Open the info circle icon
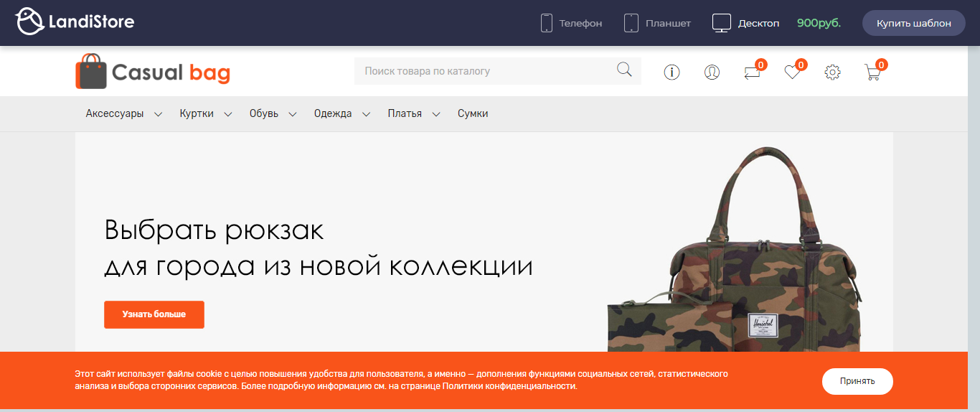980x412 pixels. (x=672, y=72)
